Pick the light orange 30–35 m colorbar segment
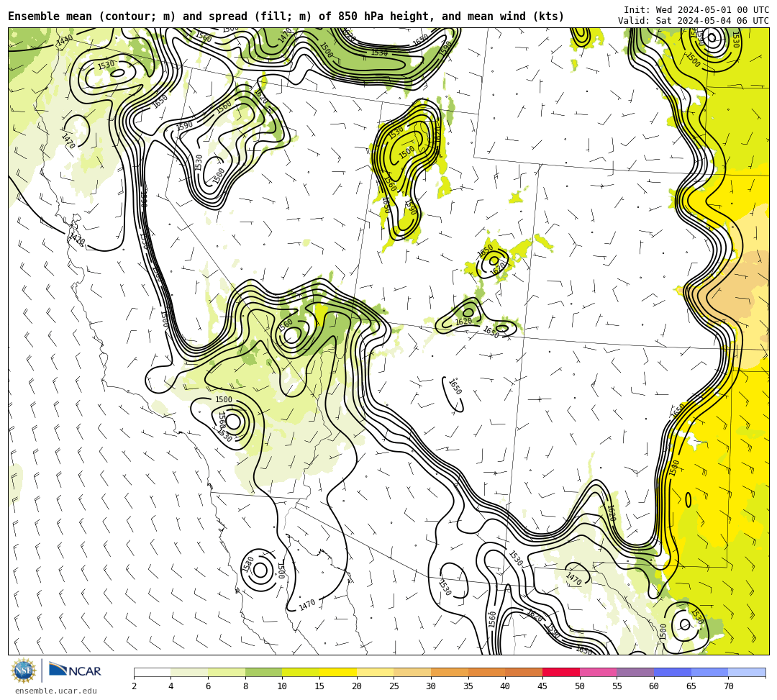Viewport: 777px width, 700px height. click(450, 672)
